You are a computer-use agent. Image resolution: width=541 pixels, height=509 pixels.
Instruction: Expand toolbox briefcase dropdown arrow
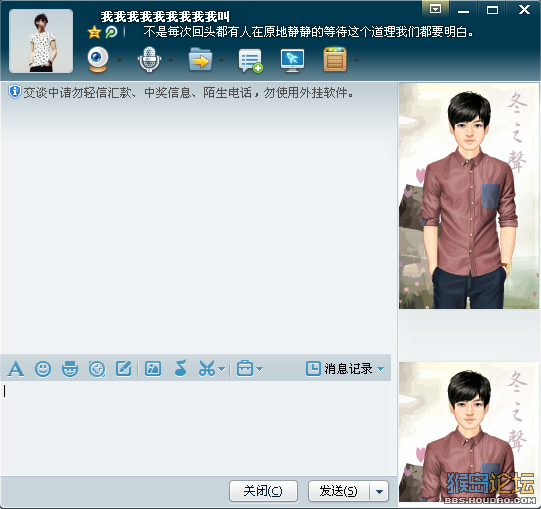pyautogui.click(x=260, y=369)
